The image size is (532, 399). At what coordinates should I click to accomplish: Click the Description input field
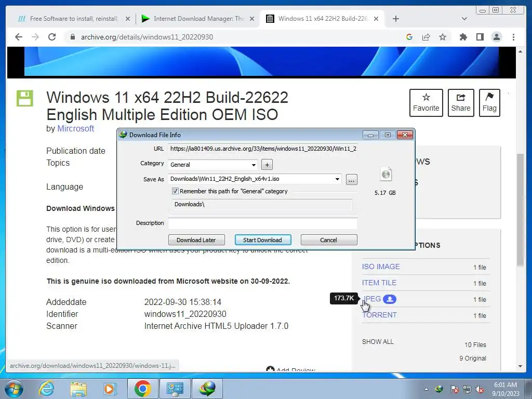pos(263,223)
